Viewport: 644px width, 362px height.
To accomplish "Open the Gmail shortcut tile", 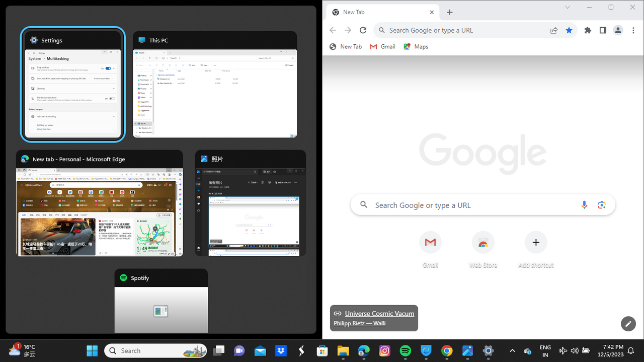I will [x=430, y=250].
